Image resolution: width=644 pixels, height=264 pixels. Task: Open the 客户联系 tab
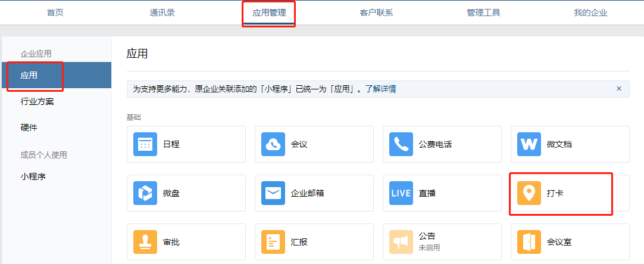click(x=376, y=13)
